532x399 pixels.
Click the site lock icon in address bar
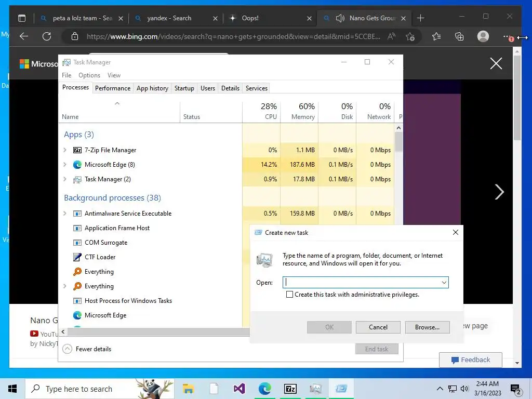click(x=75, y=36)
